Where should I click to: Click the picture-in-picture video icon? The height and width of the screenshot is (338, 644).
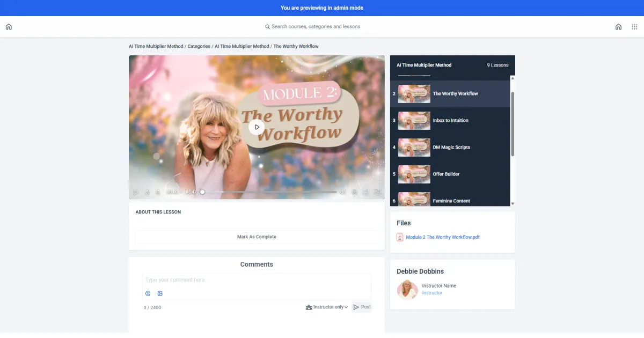(x=366, y=192)
